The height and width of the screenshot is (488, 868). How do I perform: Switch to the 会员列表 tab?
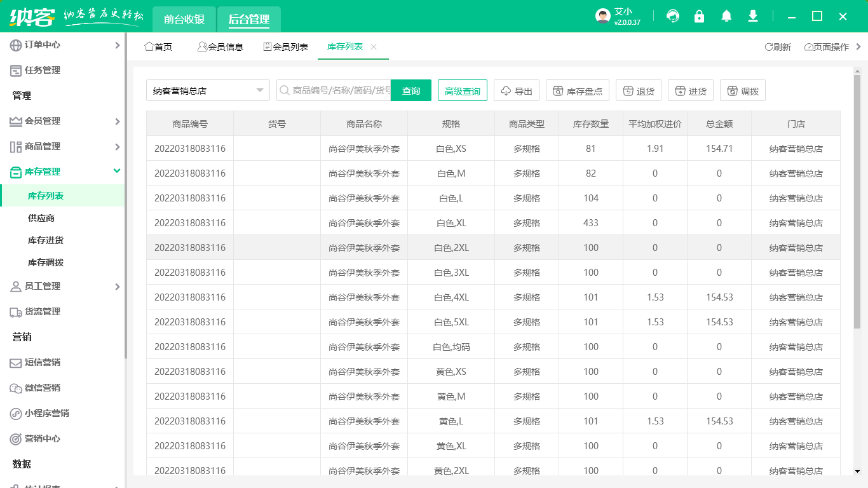(286, 46)
